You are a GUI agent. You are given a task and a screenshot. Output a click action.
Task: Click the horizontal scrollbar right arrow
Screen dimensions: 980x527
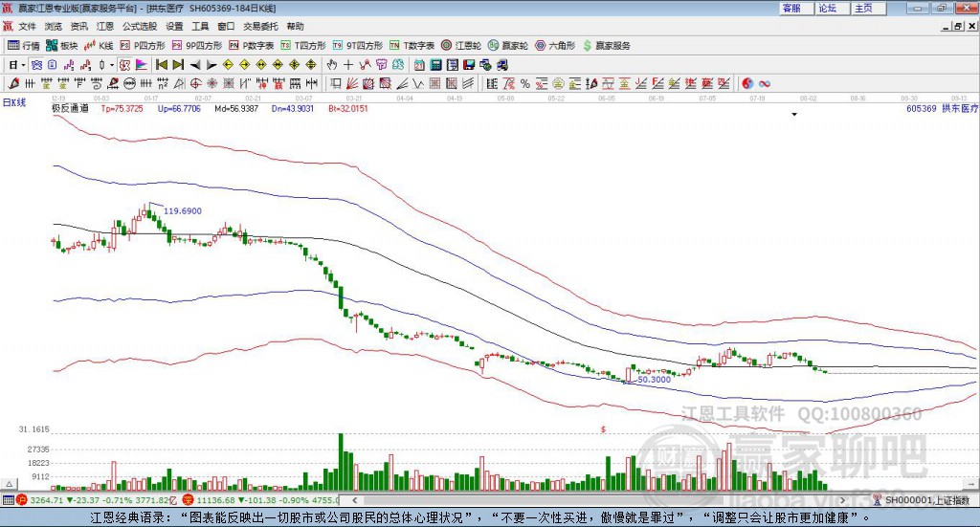(842, 500)
